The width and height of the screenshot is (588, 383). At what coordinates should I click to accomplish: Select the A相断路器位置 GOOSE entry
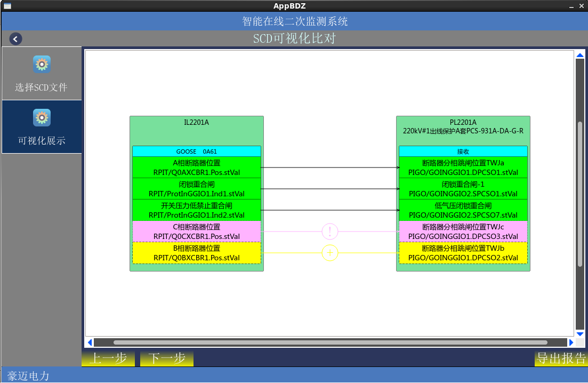pos(197,167)
